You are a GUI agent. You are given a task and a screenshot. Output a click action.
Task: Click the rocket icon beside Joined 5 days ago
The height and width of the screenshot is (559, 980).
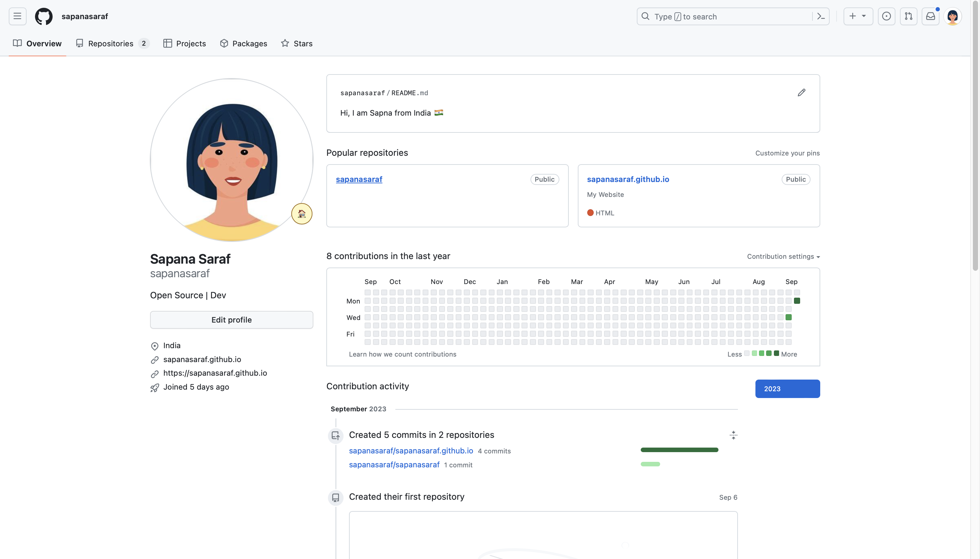pyautogui.click(x=155, y=387)
